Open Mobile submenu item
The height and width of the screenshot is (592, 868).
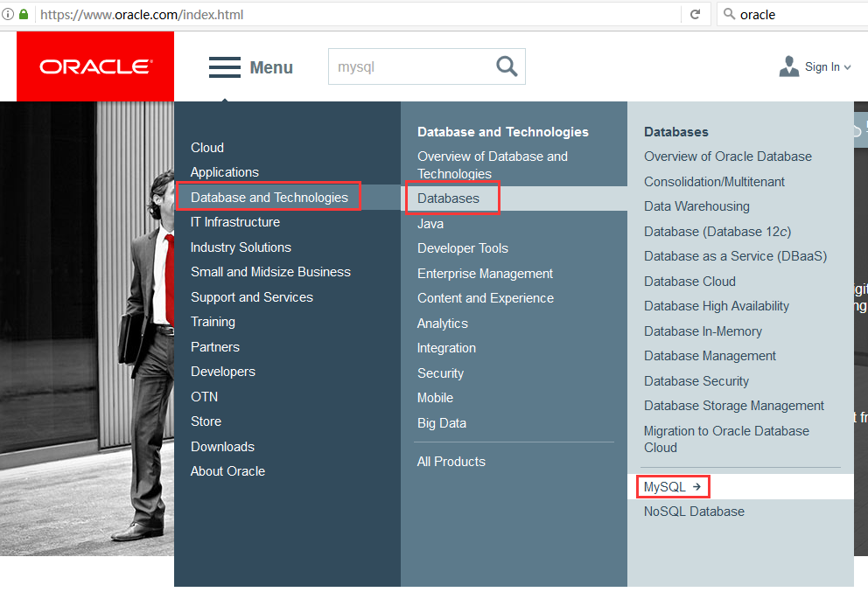pyautogui.click(x=435, y=398)
